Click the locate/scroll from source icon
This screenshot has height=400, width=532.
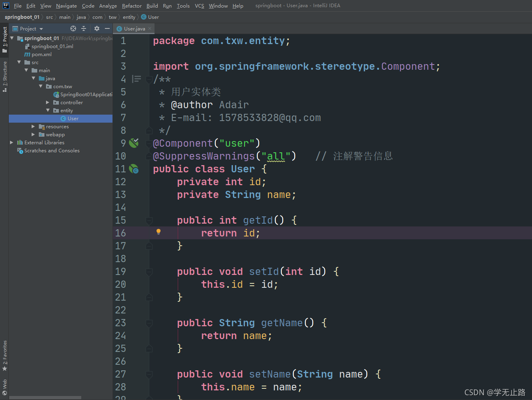pos(73,28)
